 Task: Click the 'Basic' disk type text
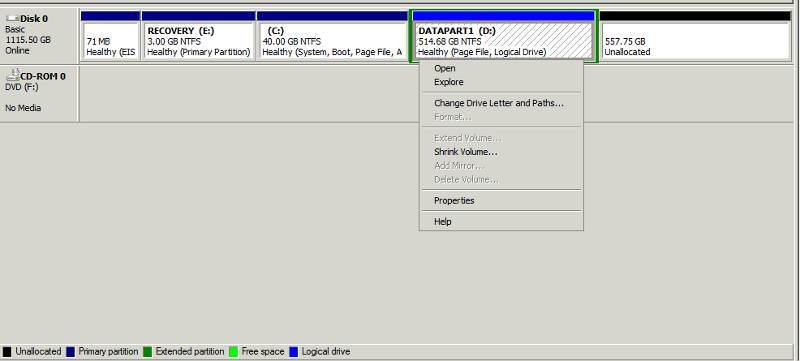click(x=15, y=30)
